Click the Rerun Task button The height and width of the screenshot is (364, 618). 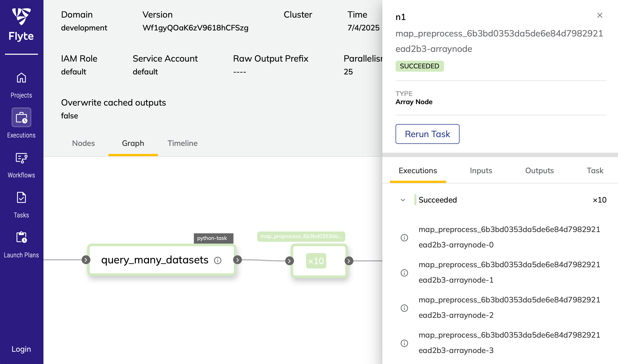coord(427,134)
